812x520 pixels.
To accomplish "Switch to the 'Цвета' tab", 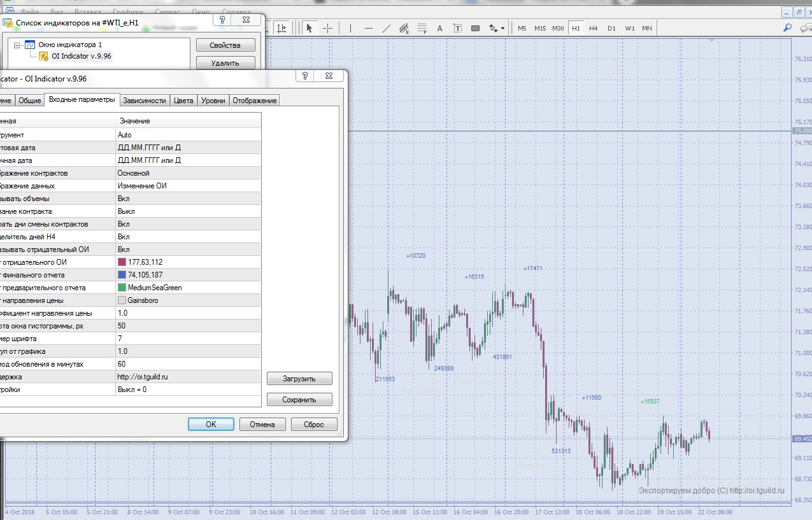I will click(183, 101).
